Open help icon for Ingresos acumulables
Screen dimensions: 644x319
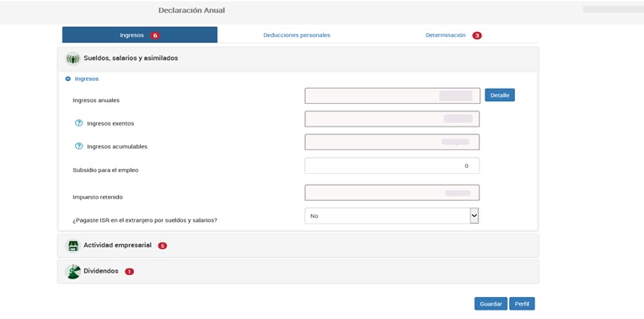(x=79, y=146)
